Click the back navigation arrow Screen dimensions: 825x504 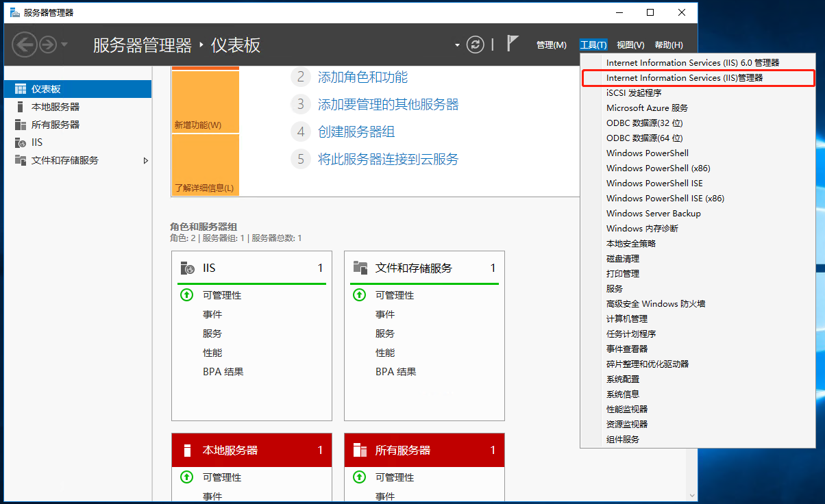click(x=24, y=45)
